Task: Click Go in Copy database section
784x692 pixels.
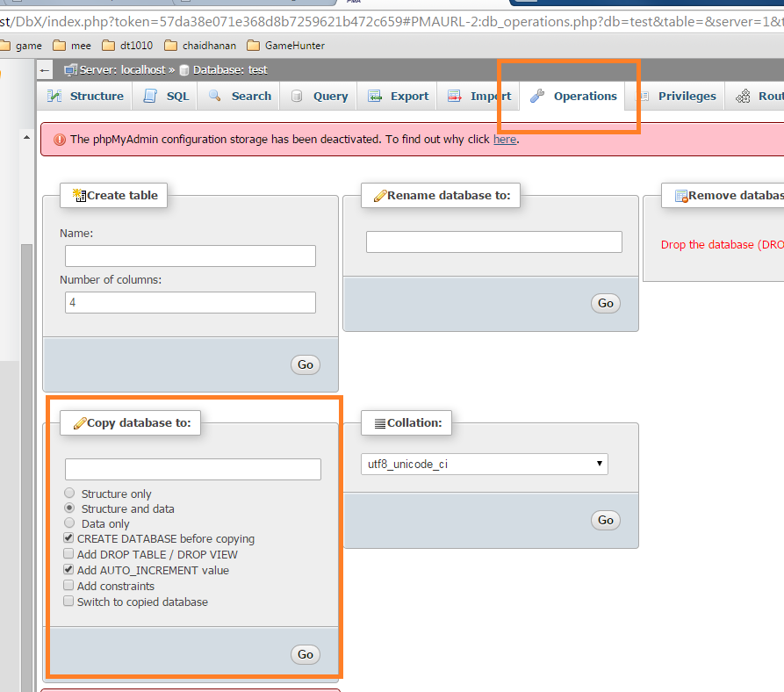Action: tap(306, 654)
